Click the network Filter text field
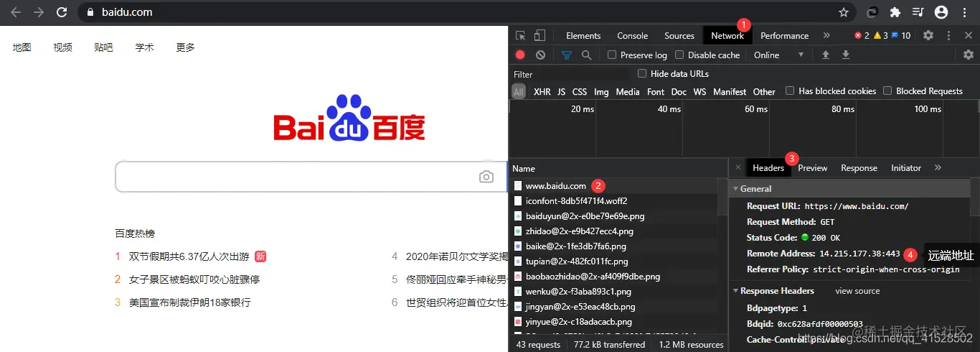 [x=571, y=74]
